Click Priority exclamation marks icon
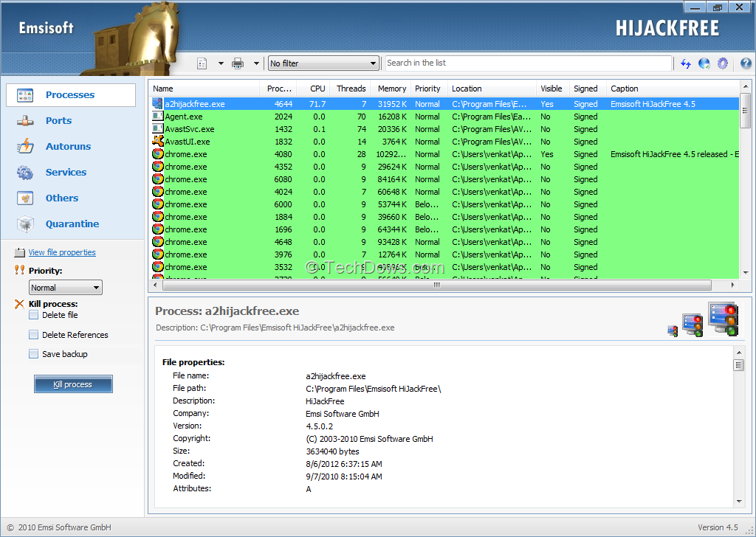Screen dimensions: 756x537 (x=19, y=270)
